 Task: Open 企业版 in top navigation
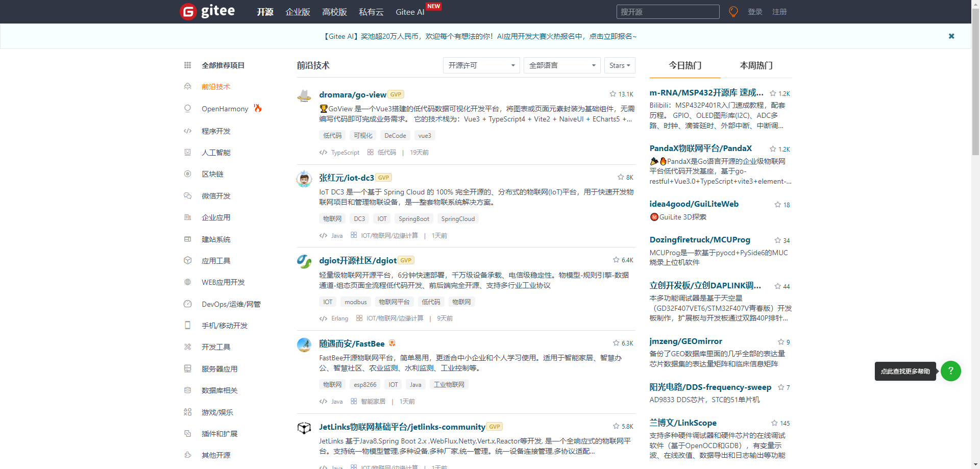(x=298, y=12)
